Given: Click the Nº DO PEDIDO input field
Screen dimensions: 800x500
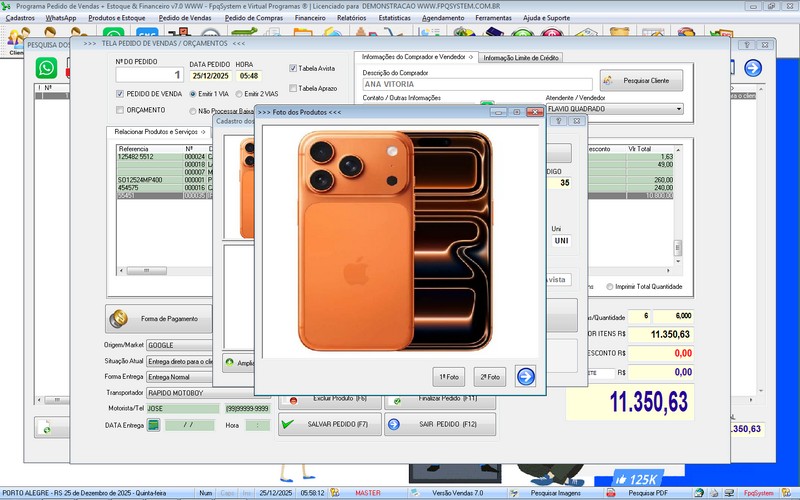Looking at the screenshot, I should (149, 74).
